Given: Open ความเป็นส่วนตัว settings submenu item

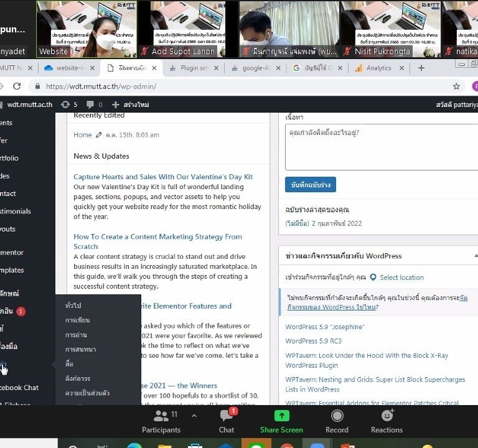Looking at the screenshot, I should tap(87, 393).
